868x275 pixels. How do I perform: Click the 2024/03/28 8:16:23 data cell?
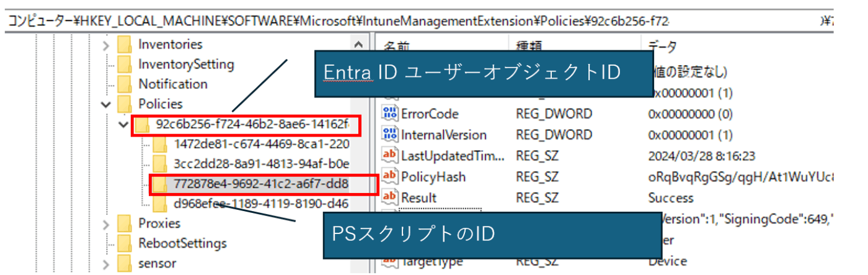click(x=701, y=156)
